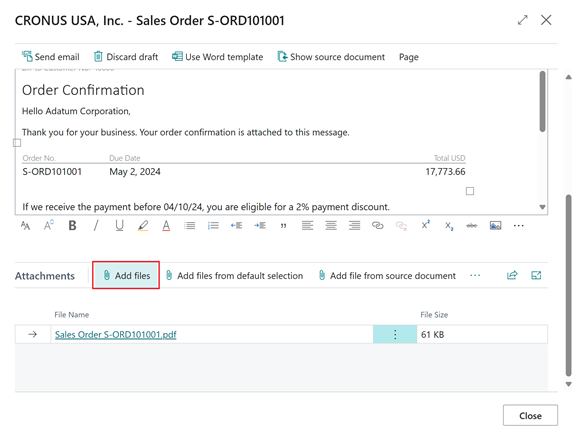This screenshot has height=440, width=572.
Task: Click the page scroll up arrow
Action: tap(568, 77)
